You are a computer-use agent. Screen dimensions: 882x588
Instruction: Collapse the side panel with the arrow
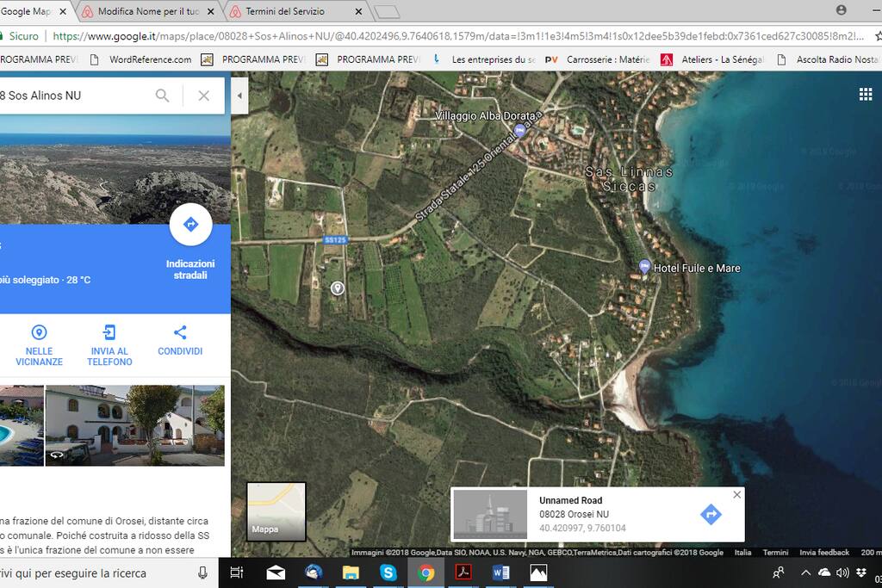tap(239, 96)
